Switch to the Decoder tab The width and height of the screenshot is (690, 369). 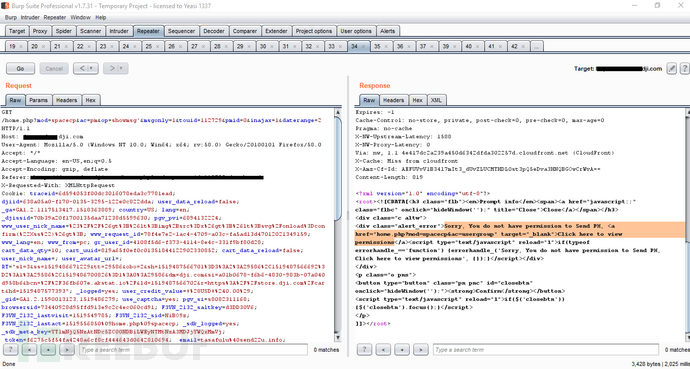pos(214,31)
